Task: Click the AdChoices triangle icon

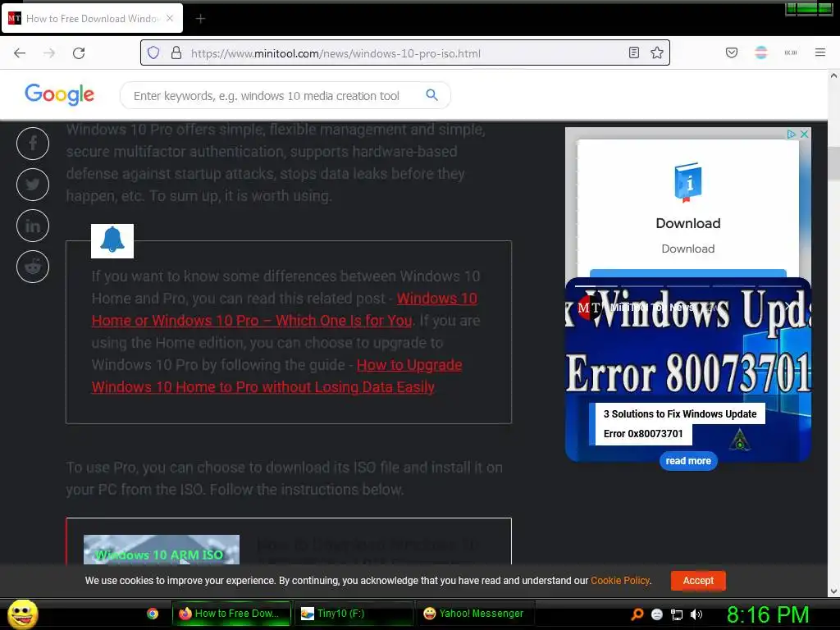Action: 792,134
